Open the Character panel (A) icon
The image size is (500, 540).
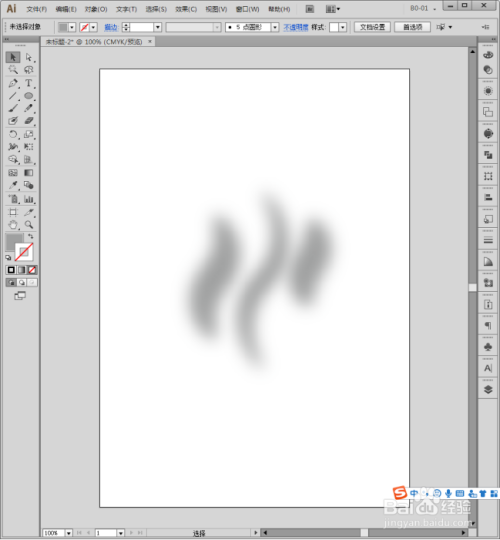(x=488, y=368)
